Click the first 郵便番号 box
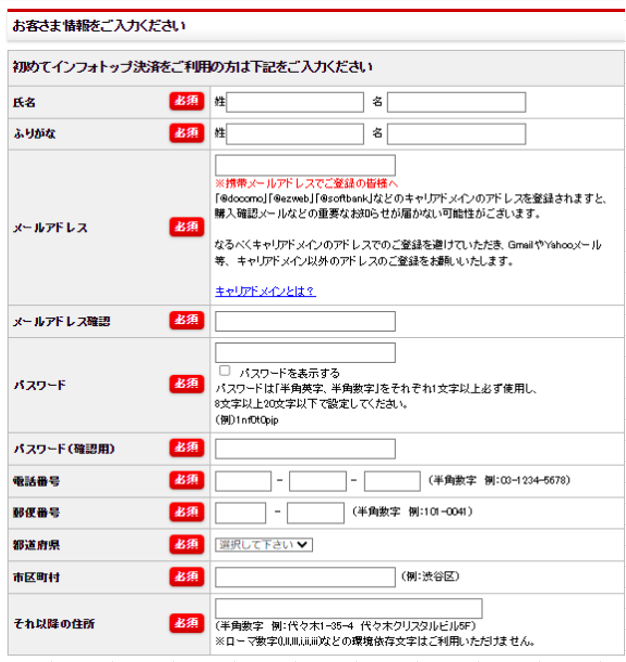The image size is (626, 662). (x=240, y=513)
